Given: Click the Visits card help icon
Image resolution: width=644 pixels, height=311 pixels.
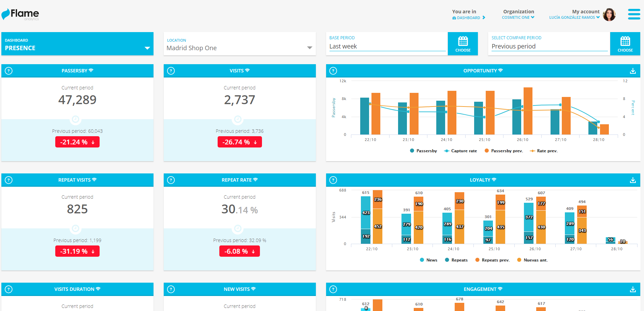Looking at the screenshot, I should tap(171, 71).
